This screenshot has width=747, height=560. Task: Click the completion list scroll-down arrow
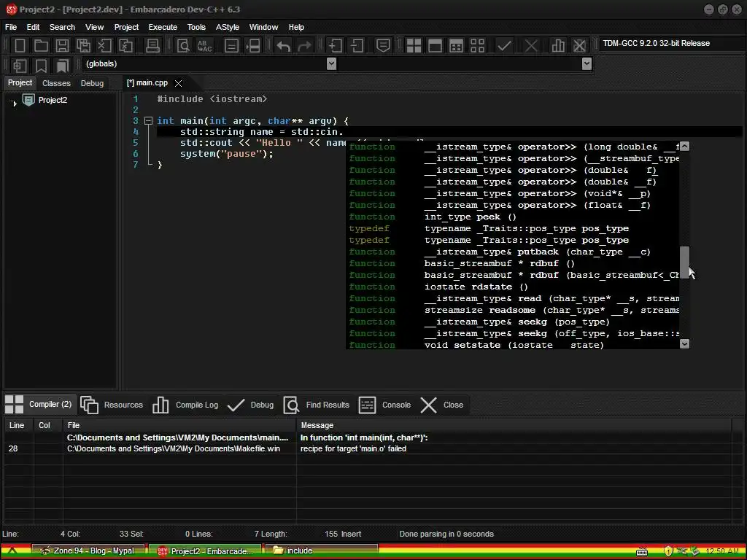coord(684,344)
